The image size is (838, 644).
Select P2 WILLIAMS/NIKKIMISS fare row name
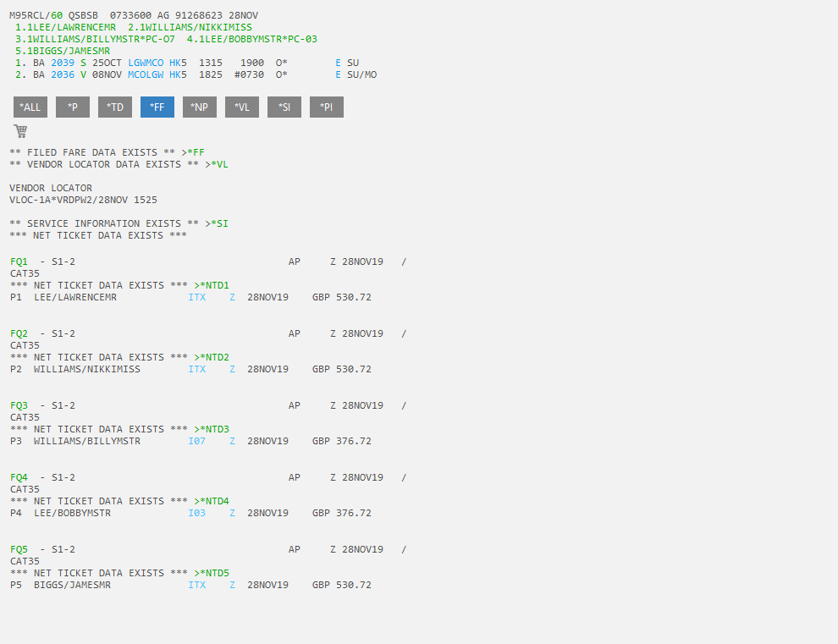click(87, 369)
